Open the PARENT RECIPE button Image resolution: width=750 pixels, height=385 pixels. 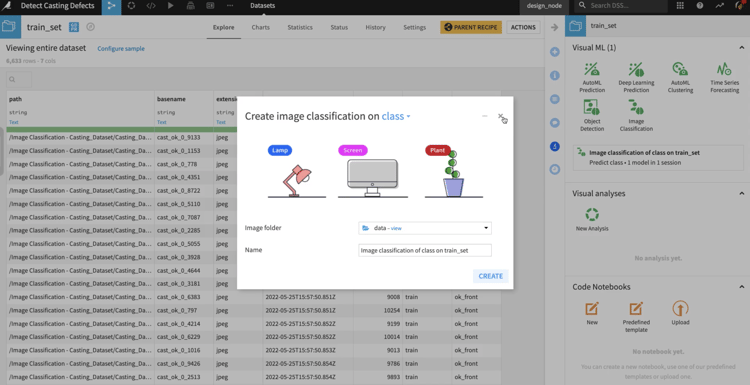coord(471,27)
